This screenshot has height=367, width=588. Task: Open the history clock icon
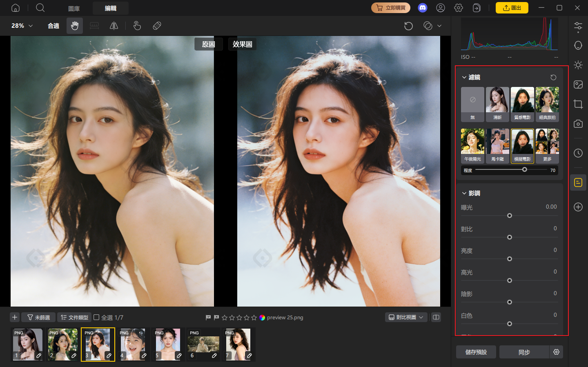coord(578,153)
